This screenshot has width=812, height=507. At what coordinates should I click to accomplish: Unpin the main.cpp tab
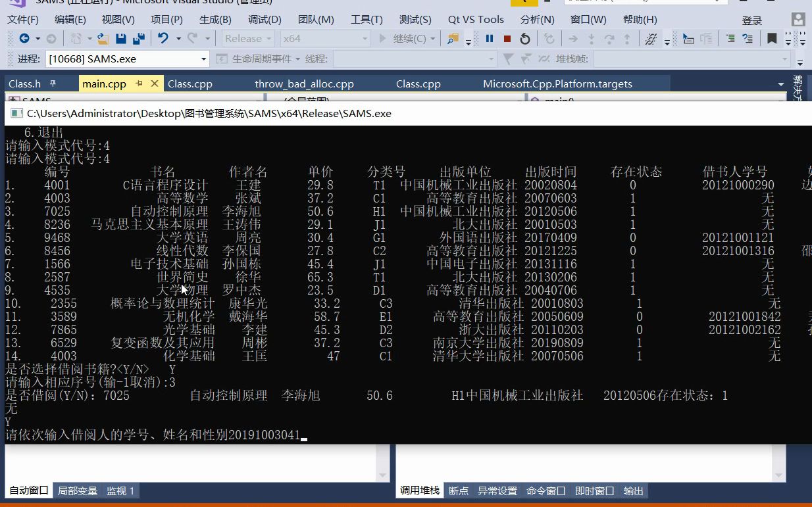(139, 84)
